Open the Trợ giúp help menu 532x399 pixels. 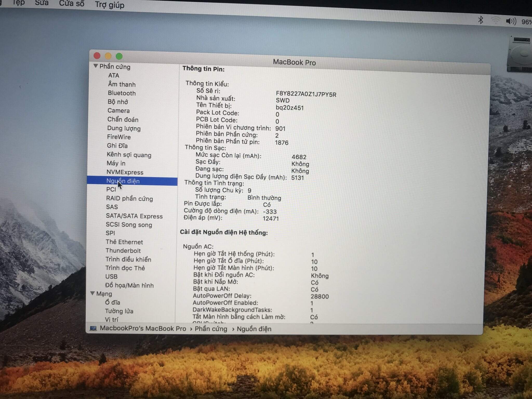pos(109,5)
